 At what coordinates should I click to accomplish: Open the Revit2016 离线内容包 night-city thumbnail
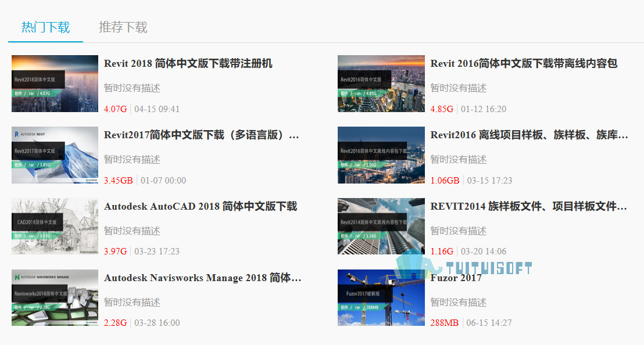[x=381, y=155]
